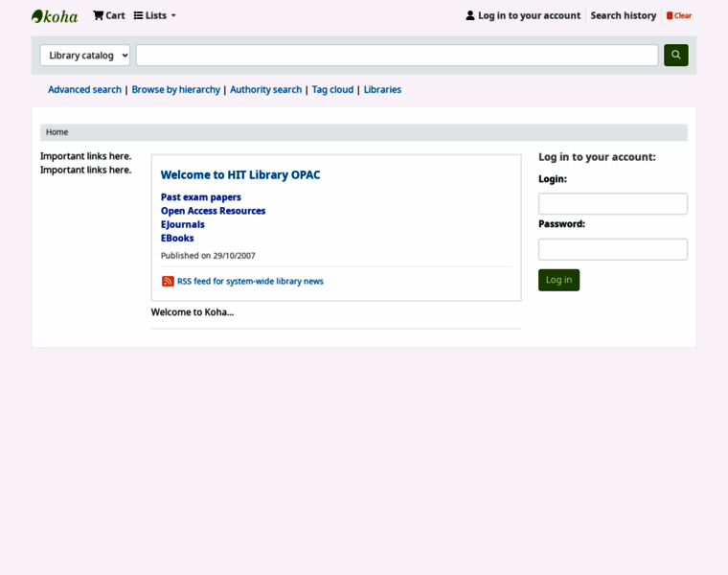Focus the main catalog search field

(x=397, y=56)
